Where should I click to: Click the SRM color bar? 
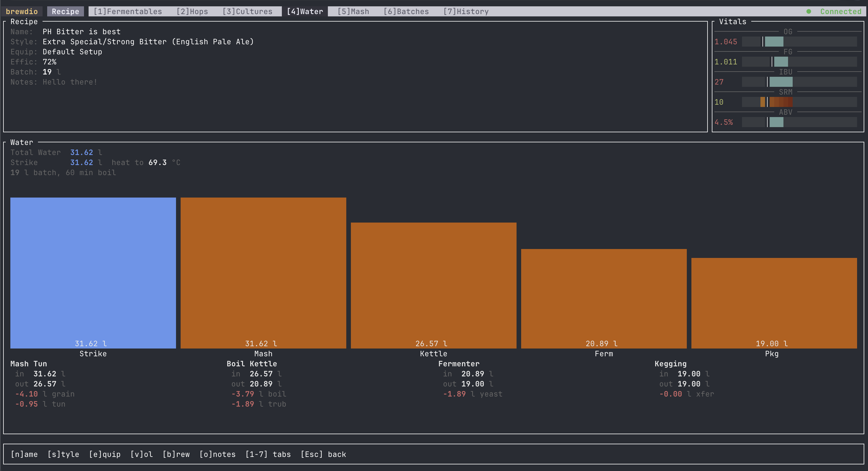[799, 102]
